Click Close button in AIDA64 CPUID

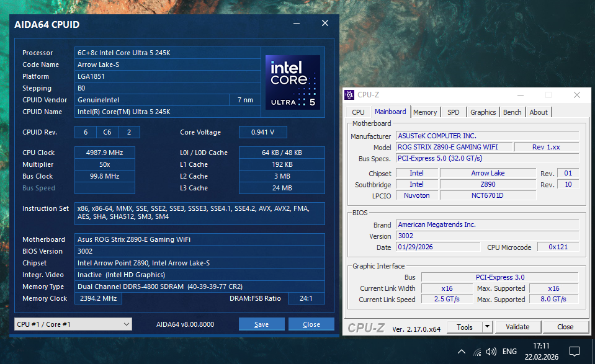point(311,324)
